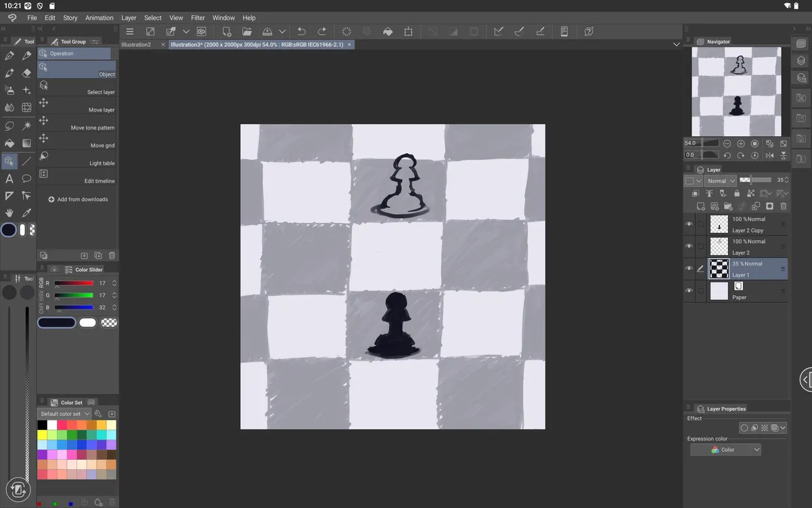Open the Default color set dropdown
The height and width of the screenshot is (508, 812).
pyautogui.click(x=65, y=414)
